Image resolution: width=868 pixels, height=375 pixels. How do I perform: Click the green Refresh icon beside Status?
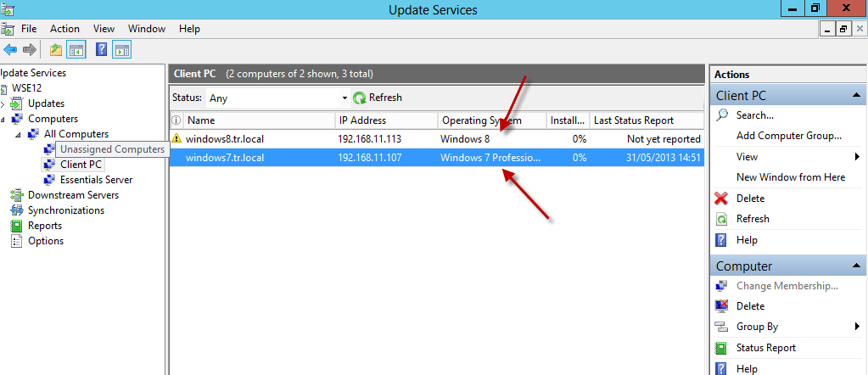[x=360, y=98]
